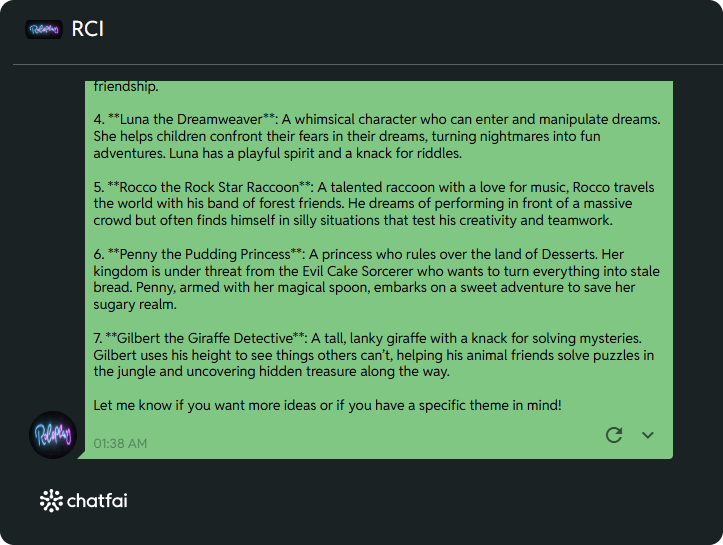Select the Luna the Dreamweaver heading text
This screenshot has height=545, width=723.
[191, 119]
